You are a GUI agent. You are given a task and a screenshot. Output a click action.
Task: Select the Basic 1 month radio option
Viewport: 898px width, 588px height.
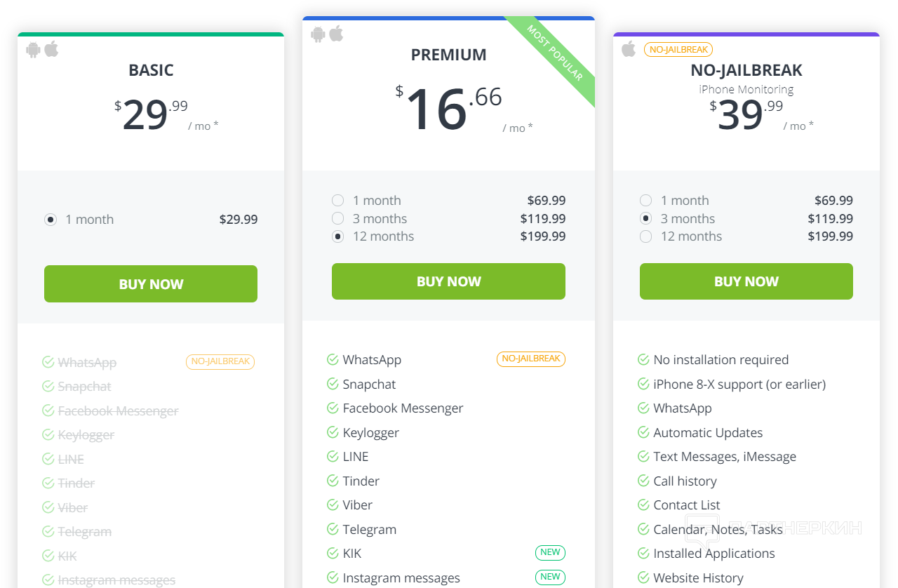coord(51,220)
